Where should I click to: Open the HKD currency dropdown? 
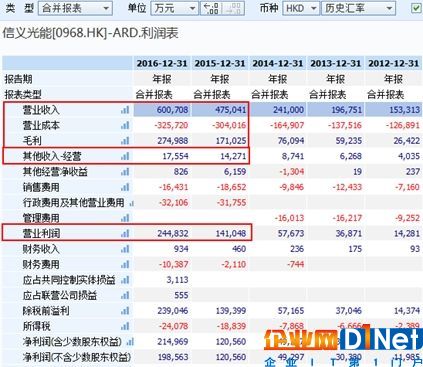[x=300, y=8]
